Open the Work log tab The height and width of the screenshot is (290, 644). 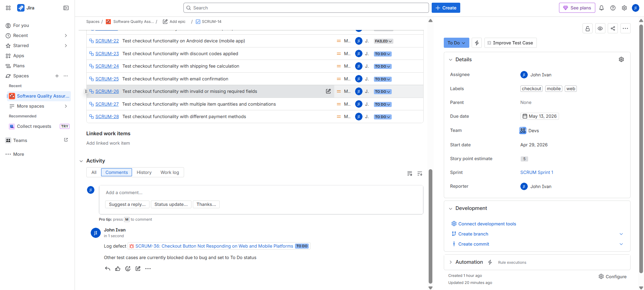170,172
